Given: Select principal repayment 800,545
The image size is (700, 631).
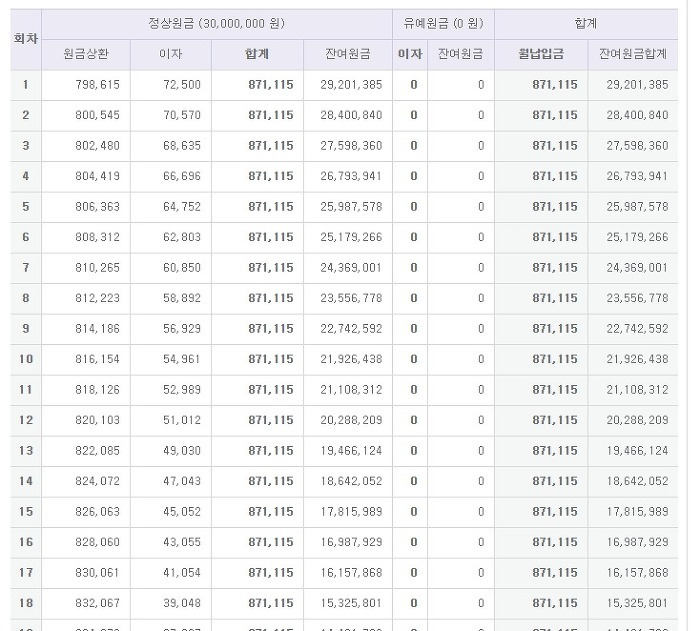Looking at the screenshot, I should [x=97, y=115].
